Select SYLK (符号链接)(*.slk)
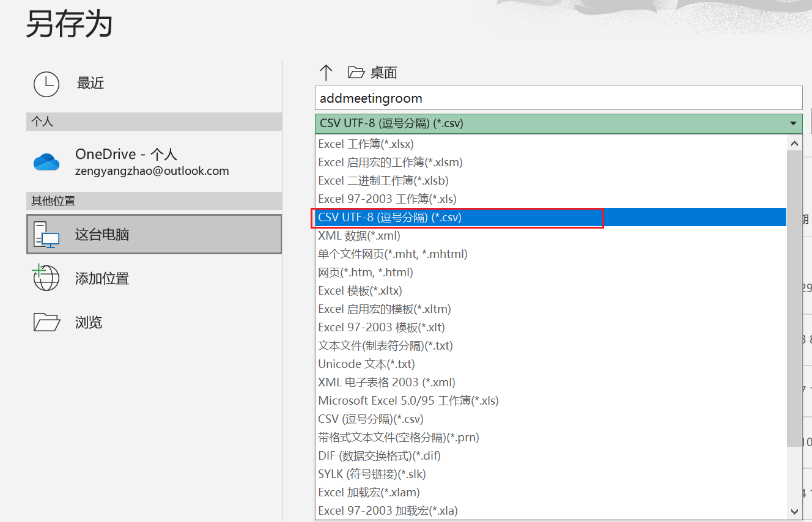The height and width of the screenshot is (522, 812). [551, 474]
